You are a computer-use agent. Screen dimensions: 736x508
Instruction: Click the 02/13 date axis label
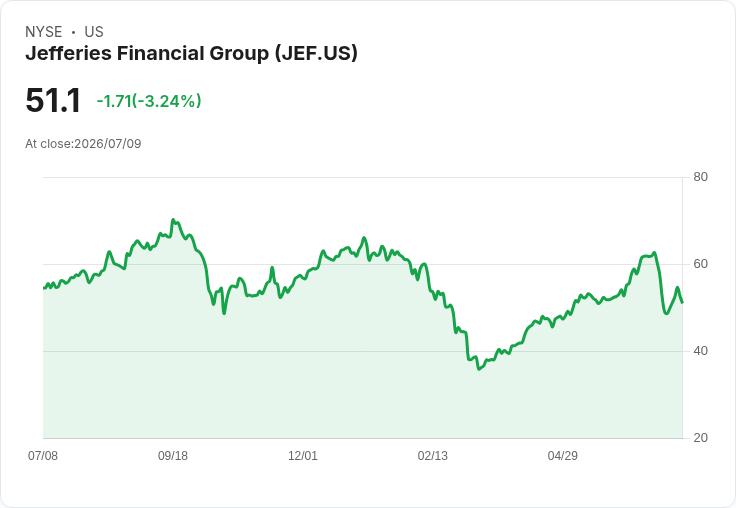click(433, 456)
